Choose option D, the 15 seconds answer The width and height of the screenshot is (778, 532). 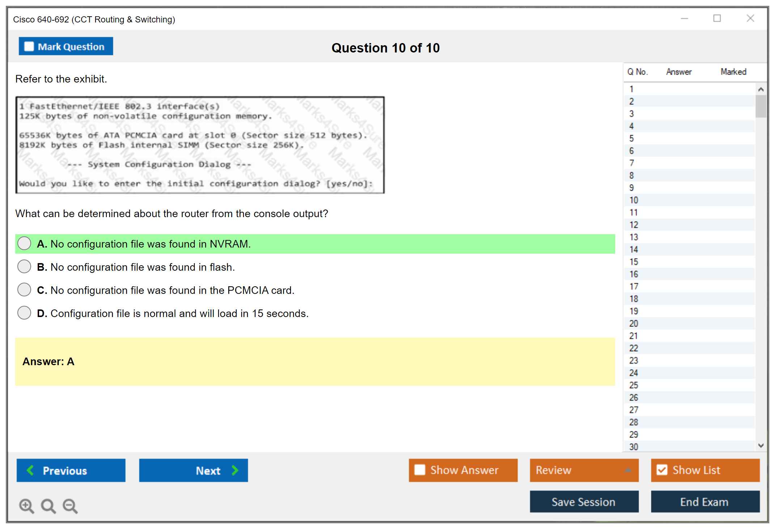point(24,313)
